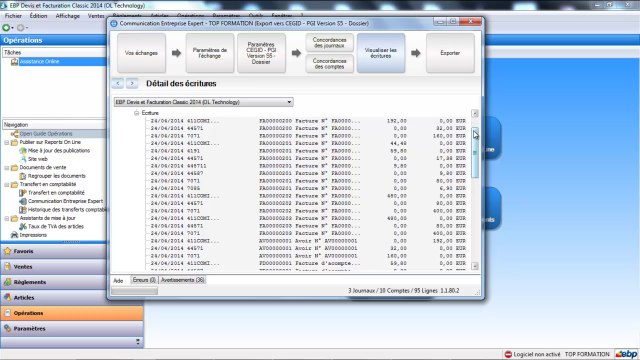The image size is (640, 360).
Task: Click the Exporter step button
Action: tap(450, 53)
